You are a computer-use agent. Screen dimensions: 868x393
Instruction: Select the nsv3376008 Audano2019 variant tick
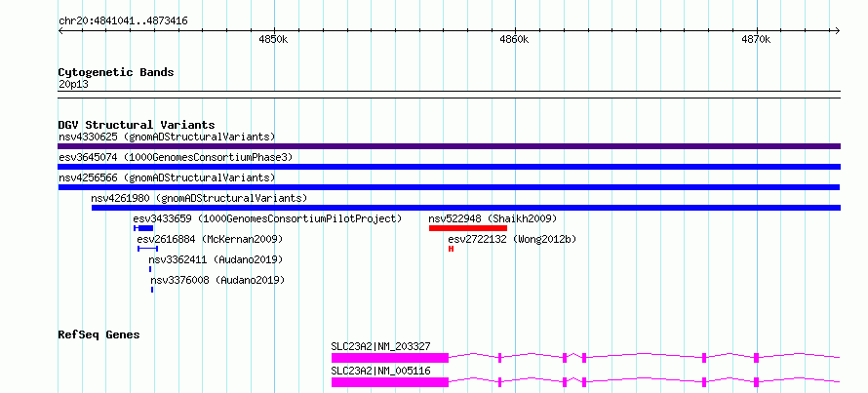click(152, 290)
